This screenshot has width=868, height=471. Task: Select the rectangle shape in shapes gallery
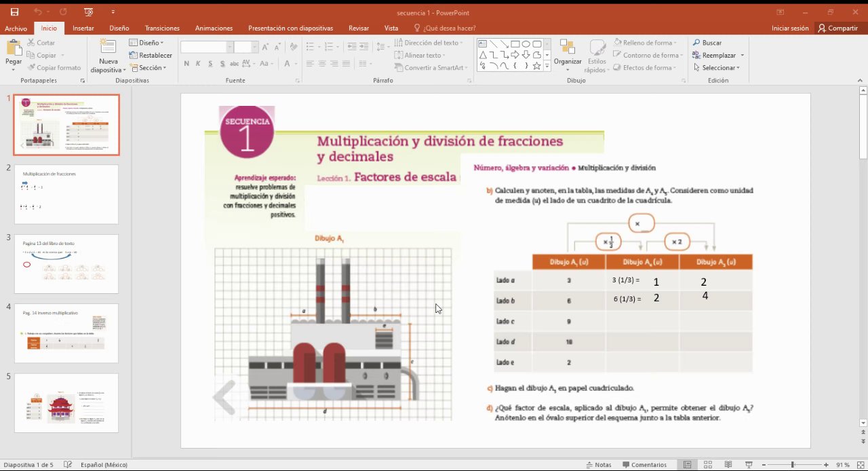515,43
